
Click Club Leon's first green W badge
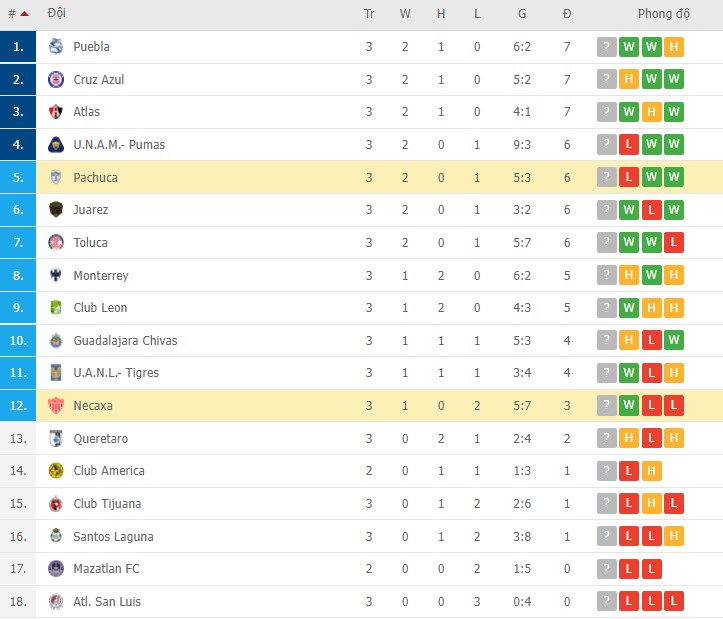pos(629,308)
